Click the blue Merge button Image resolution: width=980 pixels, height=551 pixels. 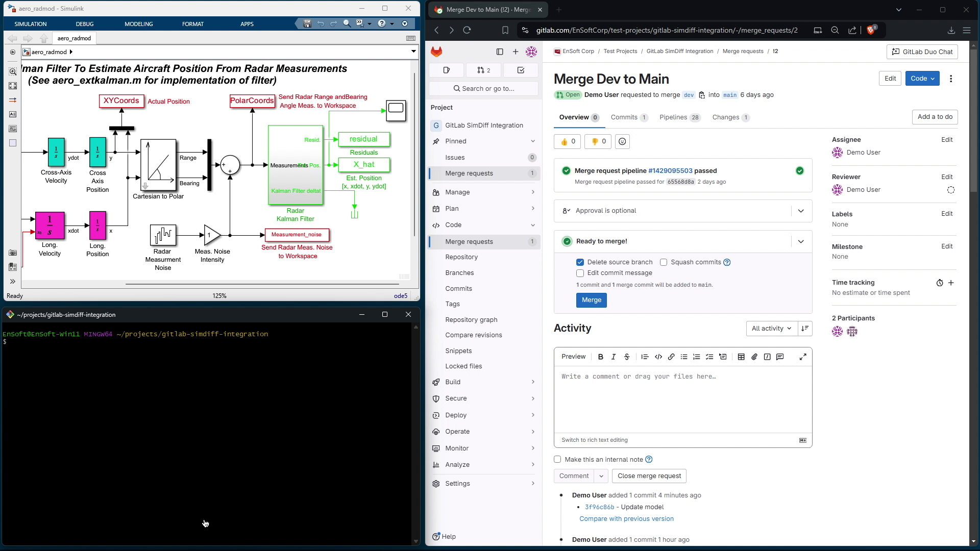(x=592, y=300)
